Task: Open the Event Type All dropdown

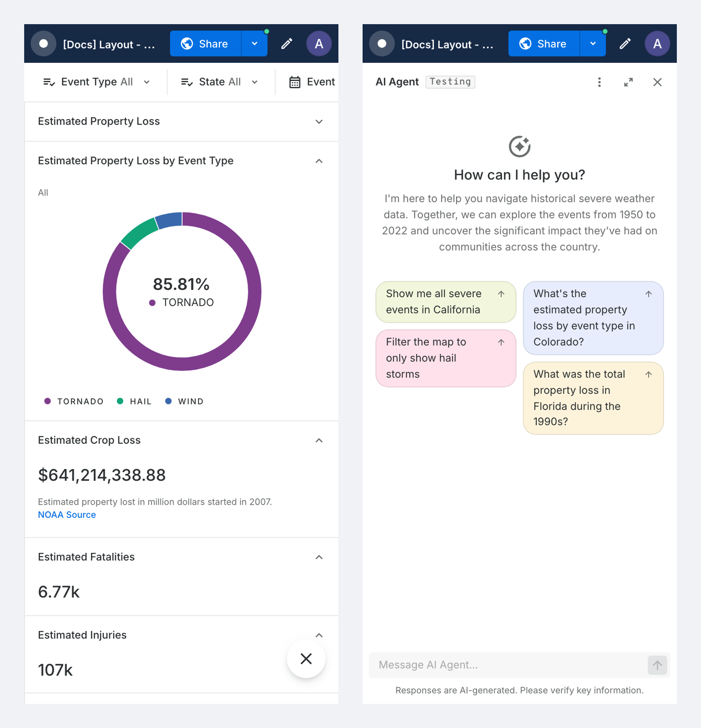Action: pyautogui.click(x=97, y=82)
